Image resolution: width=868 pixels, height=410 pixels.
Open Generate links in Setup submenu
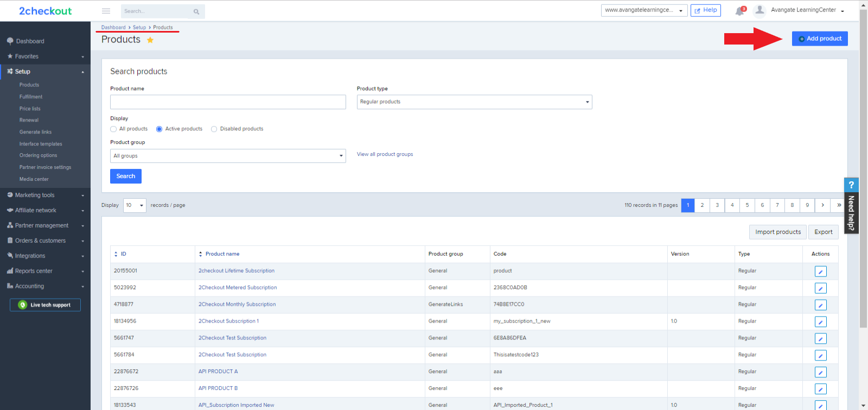(x=35, y=132)
